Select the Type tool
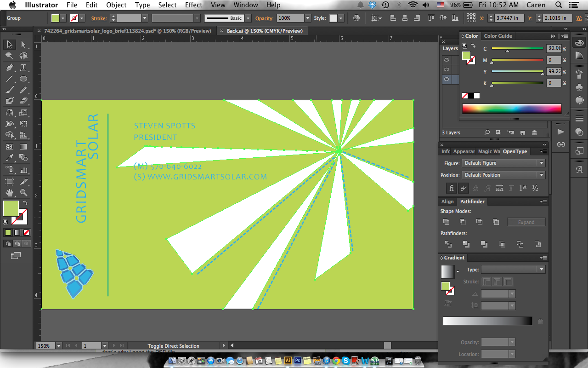This screenshot has height=368, width=588. click(x=23, y=68)
